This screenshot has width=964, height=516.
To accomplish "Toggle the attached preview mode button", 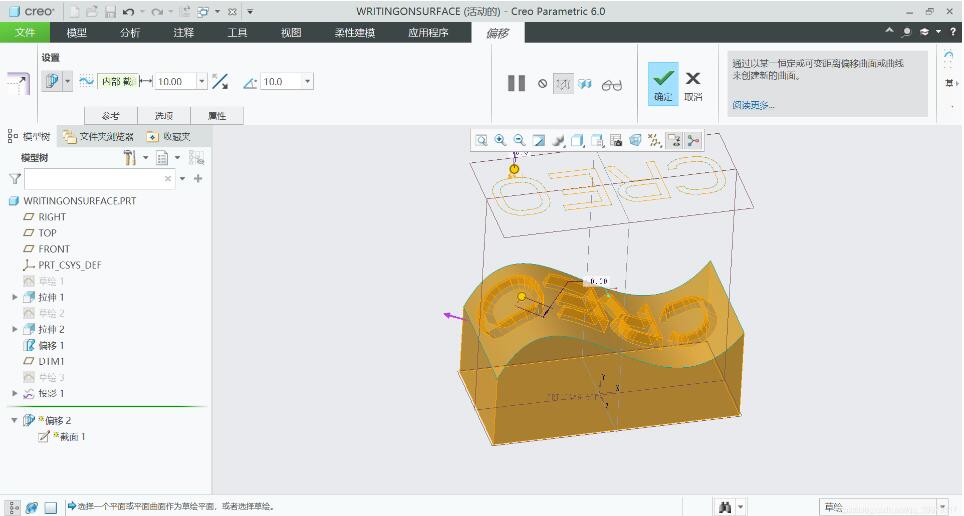I will tap(585, 84).
